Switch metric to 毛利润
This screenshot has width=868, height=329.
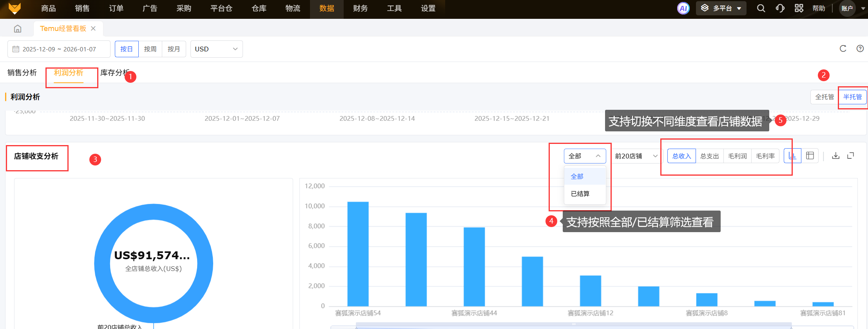click(x=737, y=156)
